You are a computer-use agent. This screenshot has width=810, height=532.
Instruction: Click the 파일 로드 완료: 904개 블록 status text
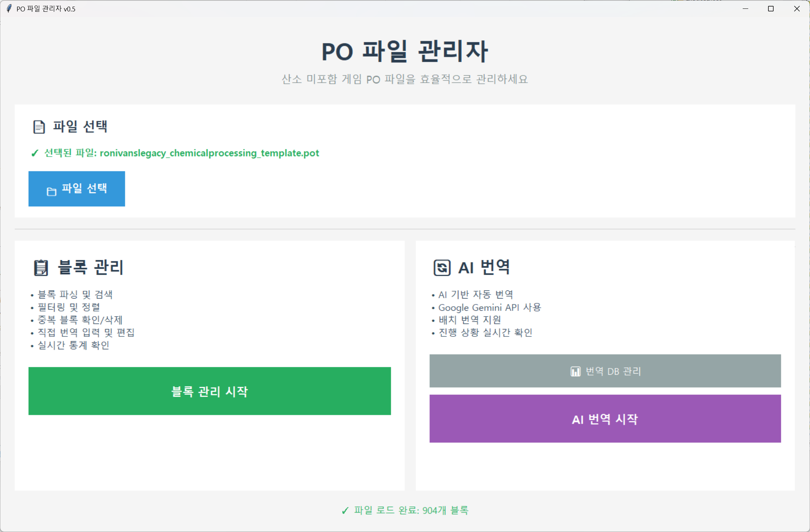click(411, 510)
